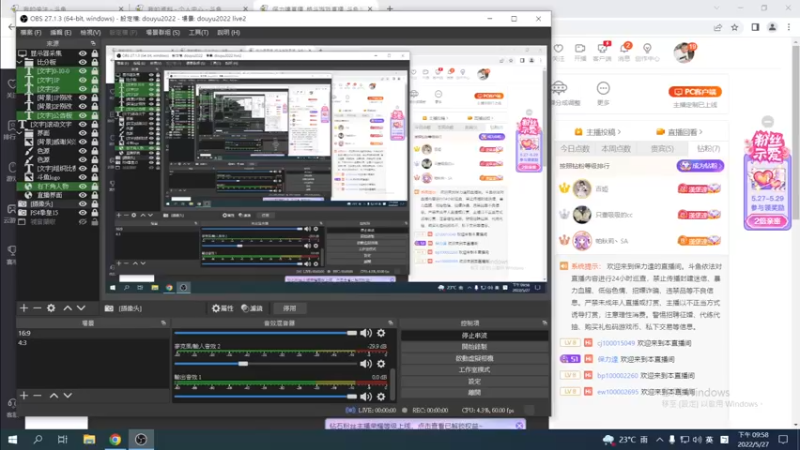Open the 編輯(E) menu in OBS
The width and height of the screenshot is (800, 450).
coord(60,33)
